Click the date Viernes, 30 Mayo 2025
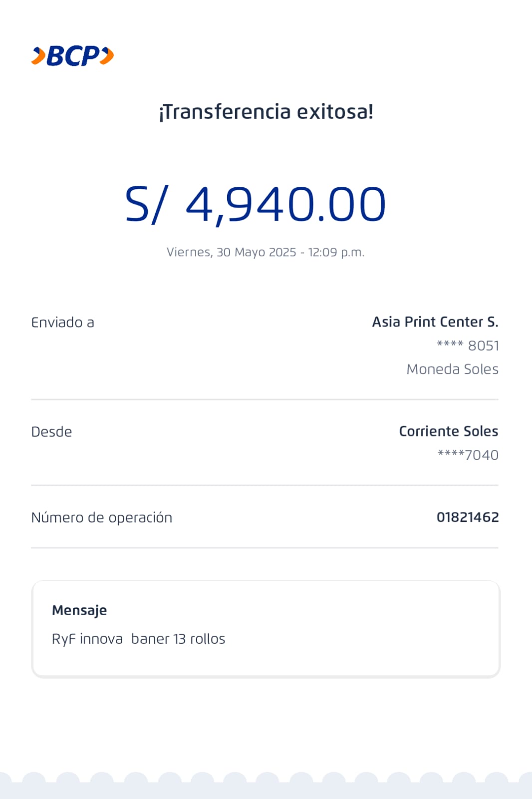Image resolution: width=532 pixels, height=799 pixels. 231,252
